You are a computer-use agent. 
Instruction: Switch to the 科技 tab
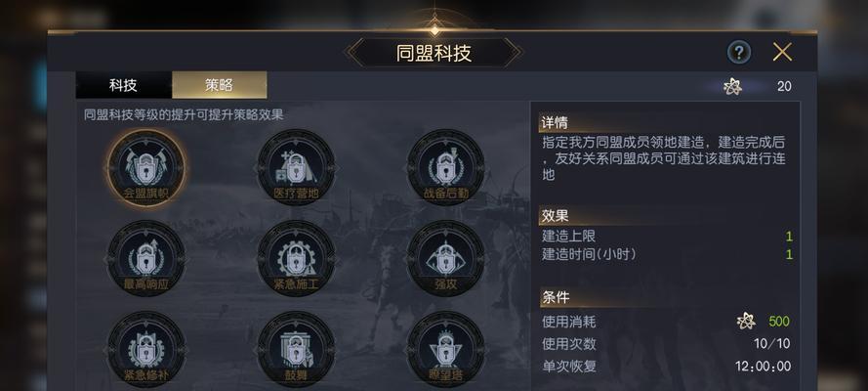(x=123, y=85)
